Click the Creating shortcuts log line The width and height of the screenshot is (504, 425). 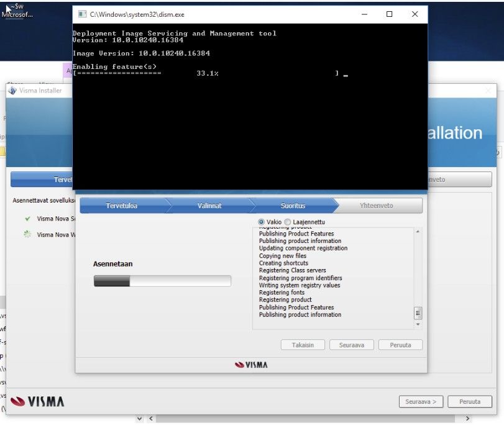(x=283, y=263)
